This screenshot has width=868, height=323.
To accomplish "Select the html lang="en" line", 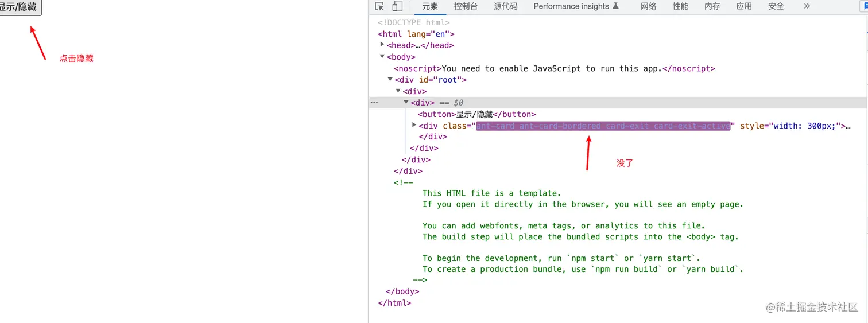I will 416,34.
